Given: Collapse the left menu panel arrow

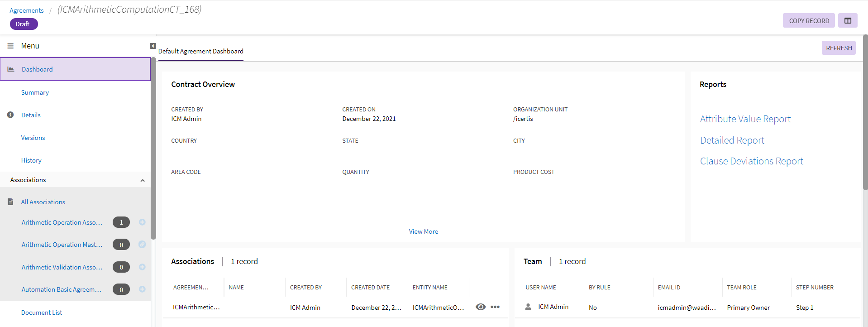Looking at the screenshot, I should click(x=153, y=46).
